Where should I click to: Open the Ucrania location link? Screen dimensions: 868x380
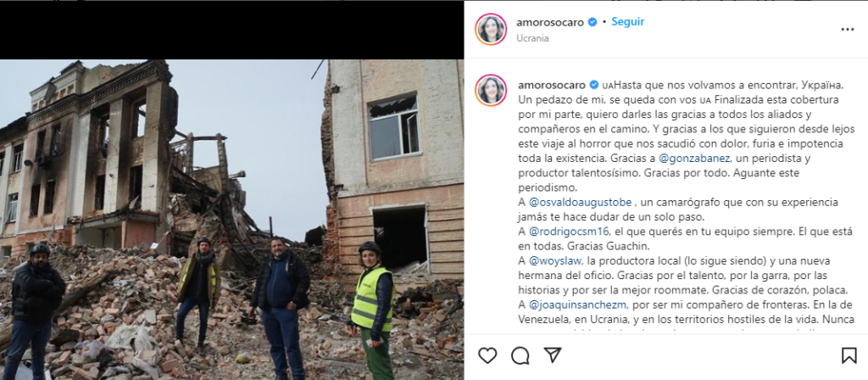[x=532, y=39]
